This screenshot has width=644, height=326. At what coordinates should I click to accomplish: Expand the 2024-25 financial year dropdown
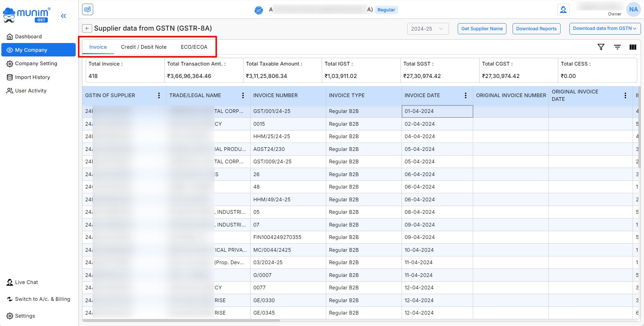(427, 29)
